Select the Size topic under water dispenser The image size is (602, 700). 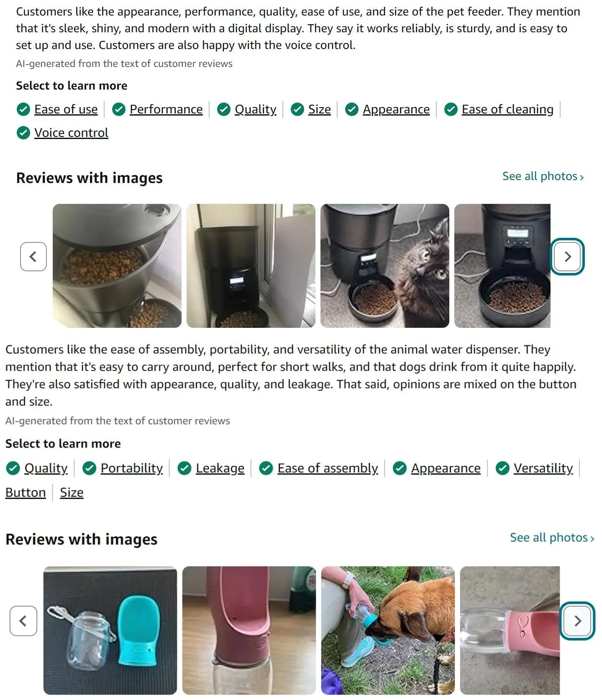[72, 492]
